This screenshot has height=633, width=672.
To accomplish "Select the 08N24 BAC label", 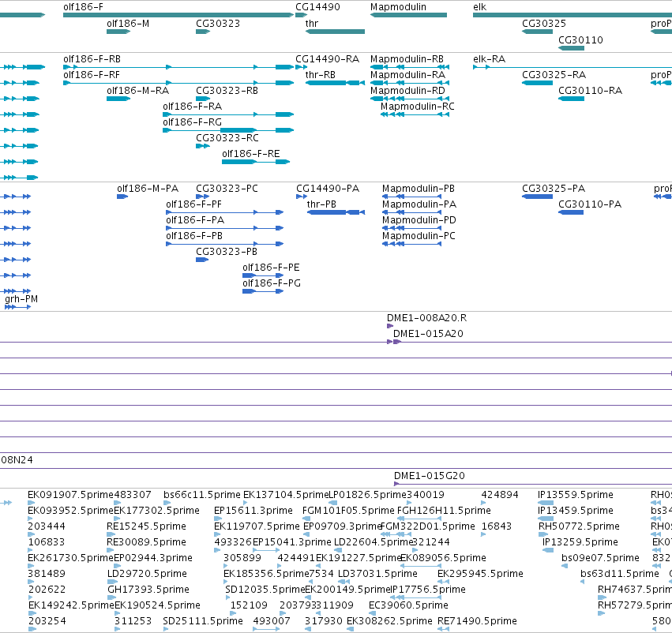I will click(17, 460).
